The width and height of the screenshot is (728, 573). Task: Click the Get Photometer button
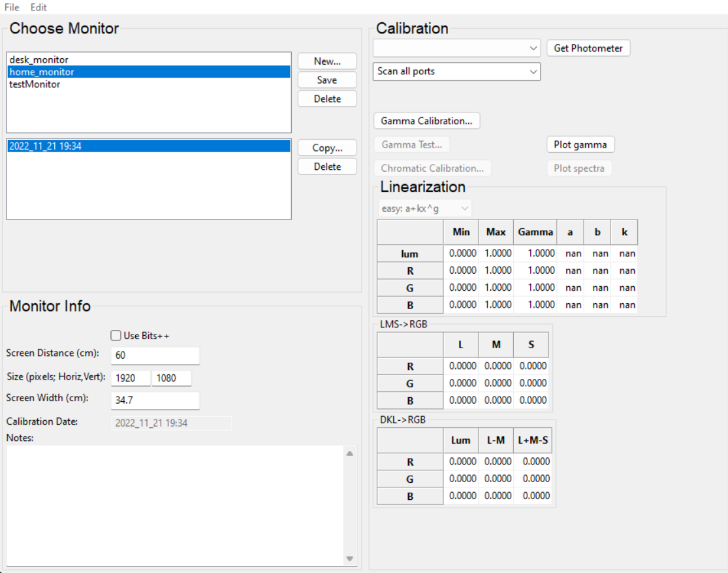click(x=588, y=48)
